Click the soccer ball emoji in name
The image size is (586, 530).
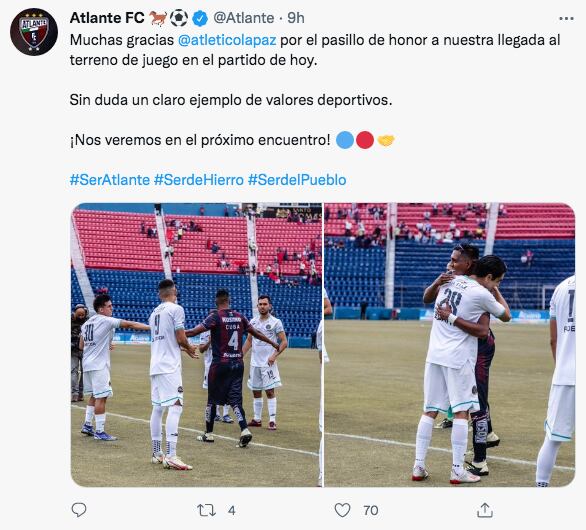[179, 18]
